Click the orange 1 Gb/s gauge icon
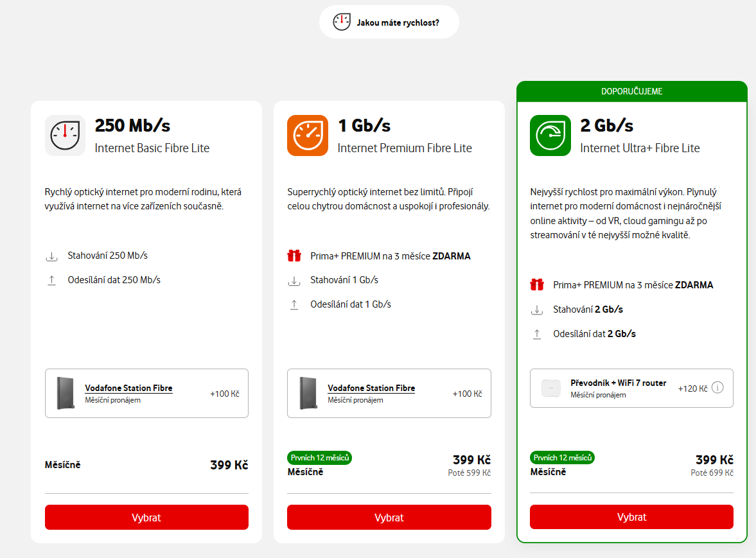Image resolution: width=756 pixels, height=558 pixels. pyautogui.click(x=307, y=135)
